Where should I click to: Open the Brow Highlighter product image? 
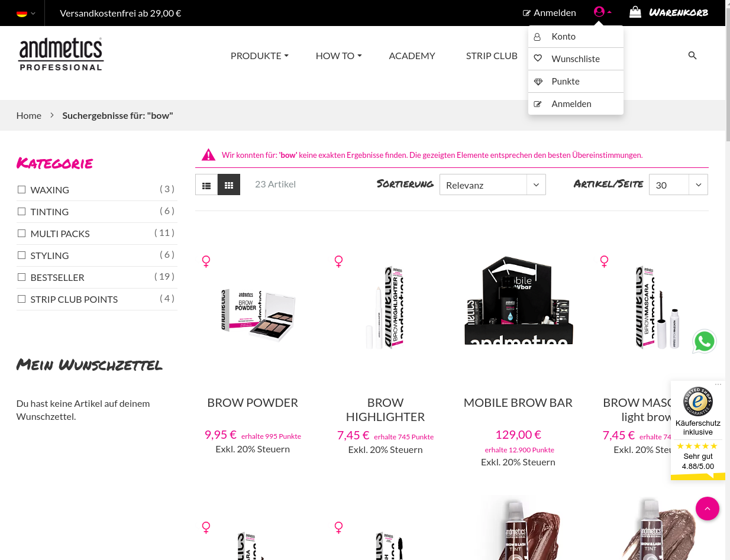point(385,307)
